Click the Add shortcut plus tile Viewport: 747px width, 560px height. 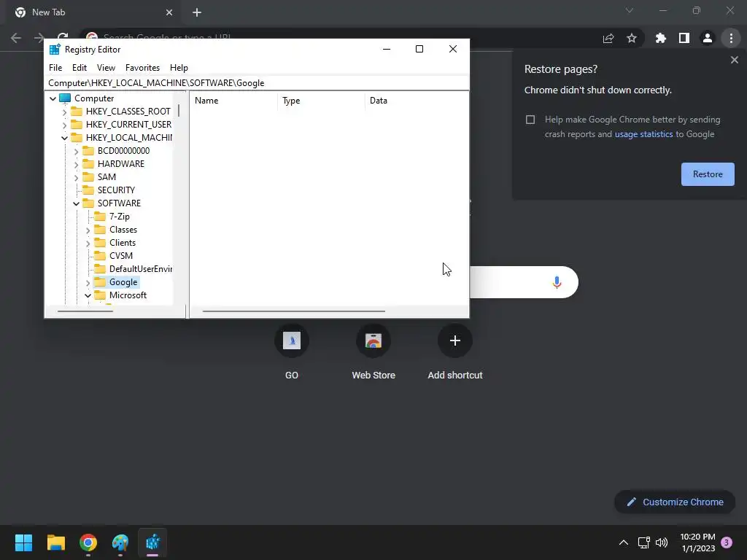(455, 341)
